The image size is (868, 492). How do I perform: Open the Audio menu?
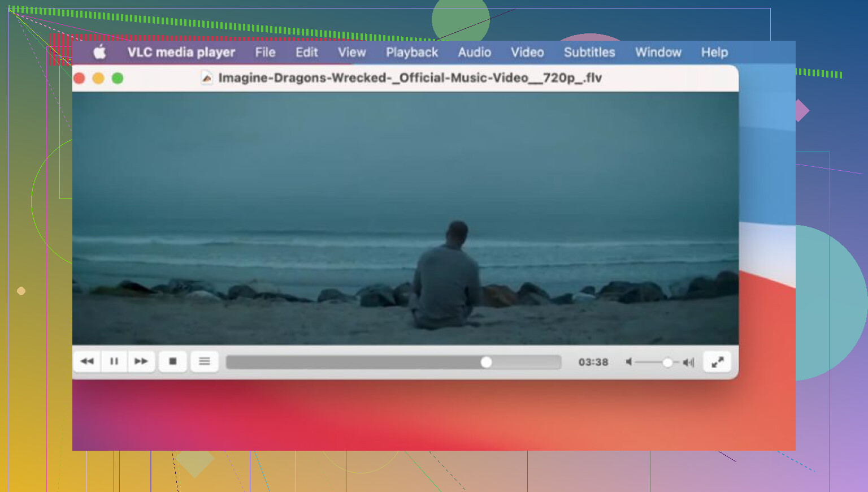tap(475, 52)
